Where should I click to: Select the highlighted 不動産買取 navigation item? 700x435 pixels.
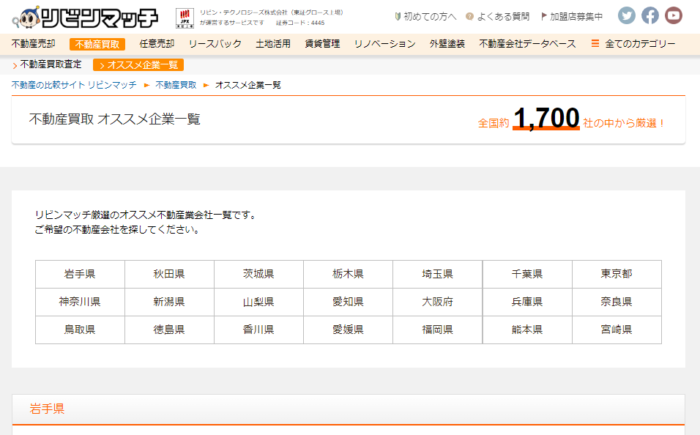coord(97,44)
